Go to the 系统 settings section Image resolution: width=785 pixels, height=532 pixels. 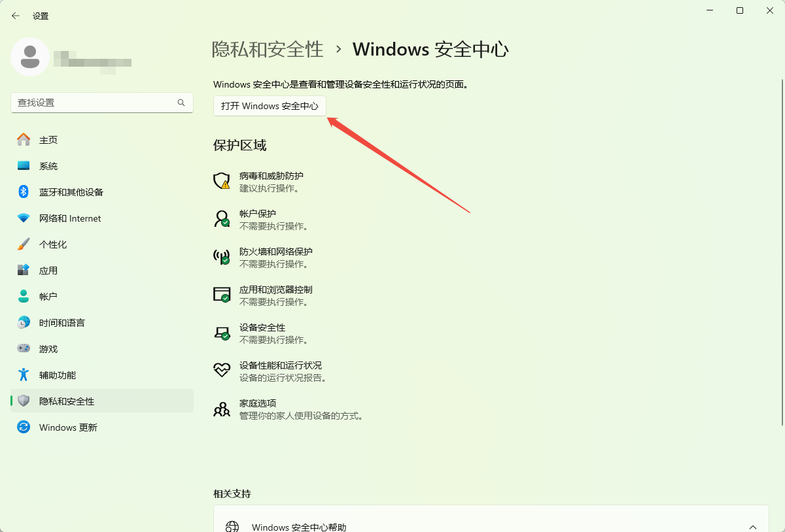point(102,166)
